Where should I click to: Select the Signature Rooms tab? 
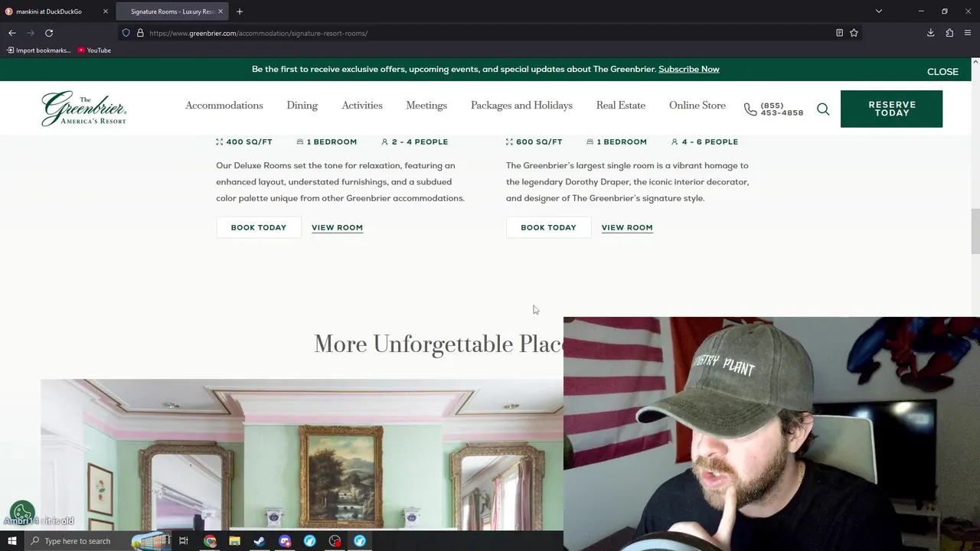pos(171,11)
